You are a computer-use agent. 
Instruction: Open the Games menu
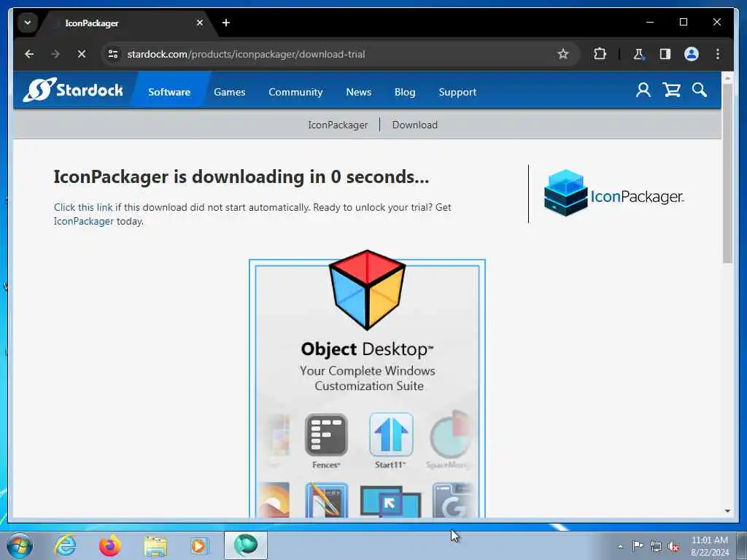pos(230,92)
